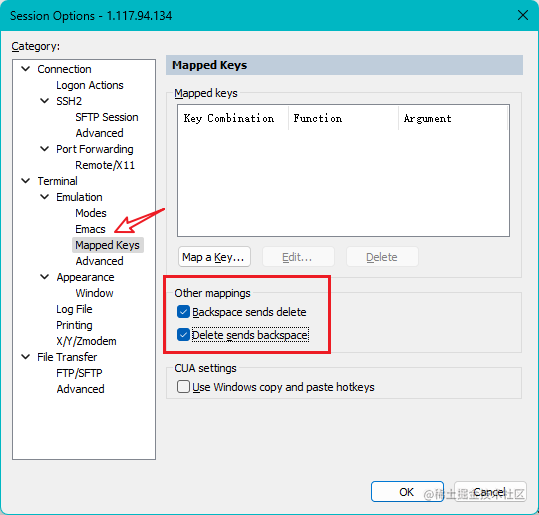Sort by Function column header
The height and width of the screenshot is (515, 539).
point(343,118)
